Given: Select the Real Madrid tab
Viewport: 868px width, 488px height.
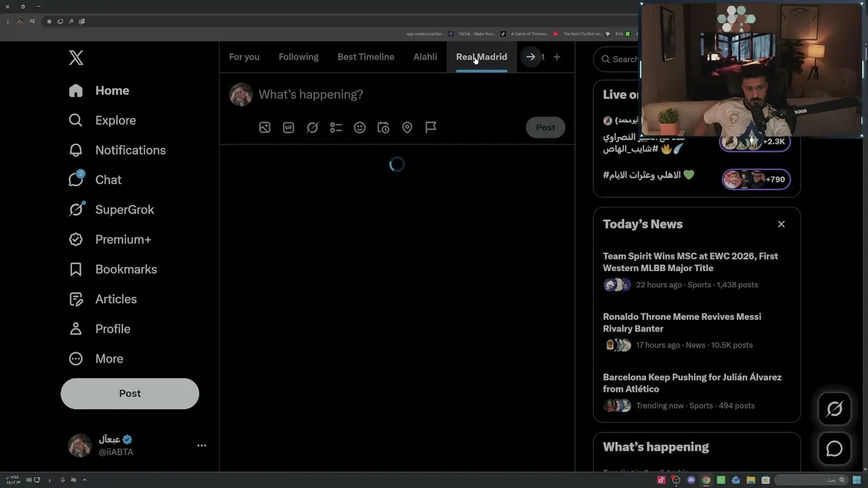Looking at the screenshot, I should [x=481, y=57].
